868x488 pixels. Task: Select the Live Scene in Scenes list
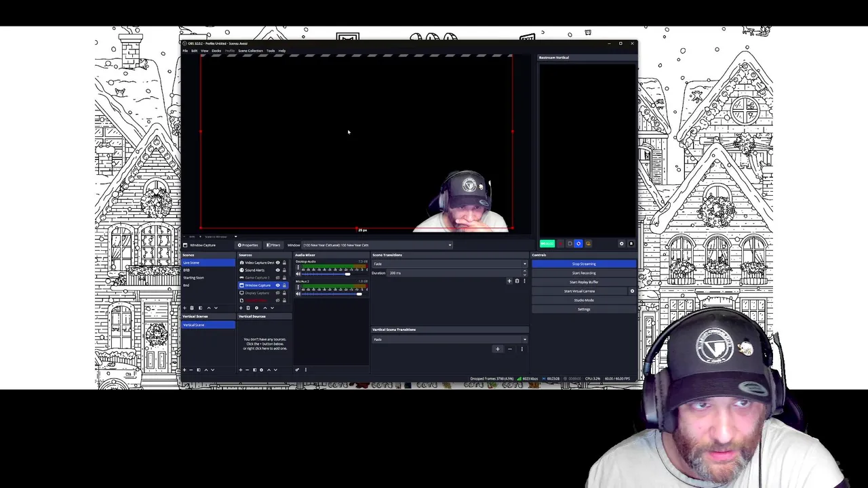coord(208,263)
